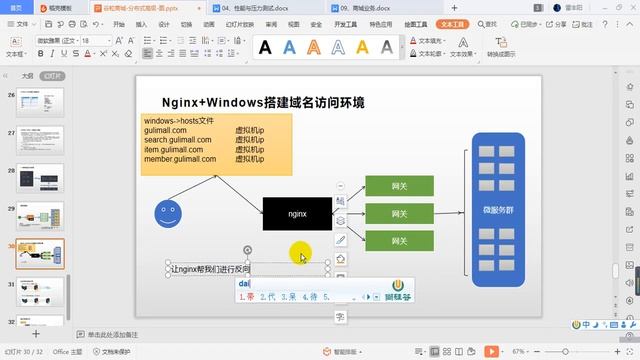This screenshot has height=360, width=640.
Task: Open the 文本框 text box dropdown
Action: (16, 47)
